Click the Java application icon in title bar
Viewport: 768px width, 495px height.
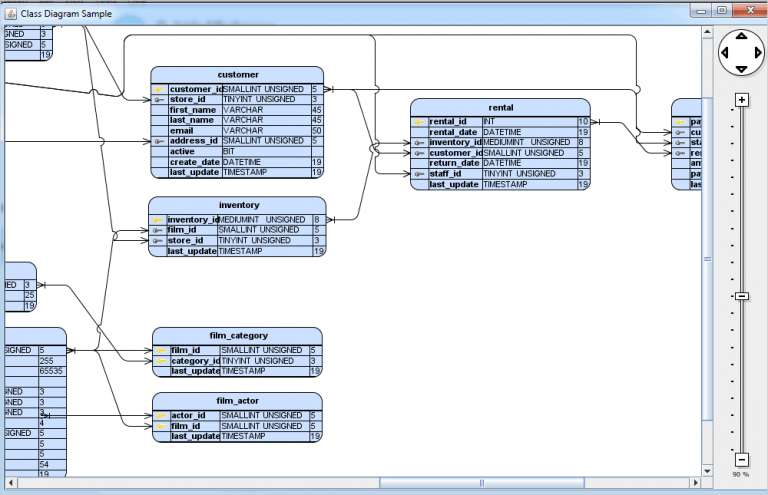(11, 14)
